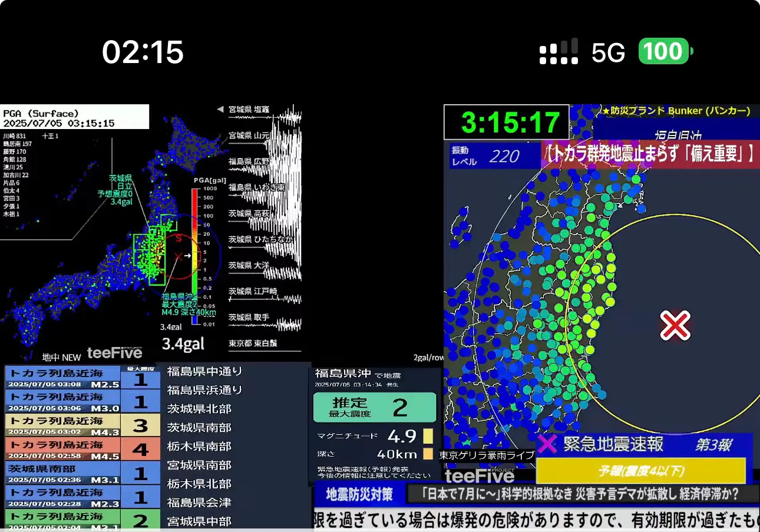The width and height of the screenshot is (760, 532).
Task: Click the white arrow on PGA scale
Action: tap(187, 256)
